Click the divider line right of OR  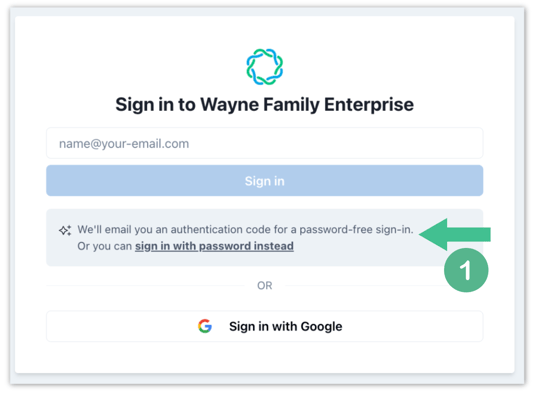tap(364, 285)
